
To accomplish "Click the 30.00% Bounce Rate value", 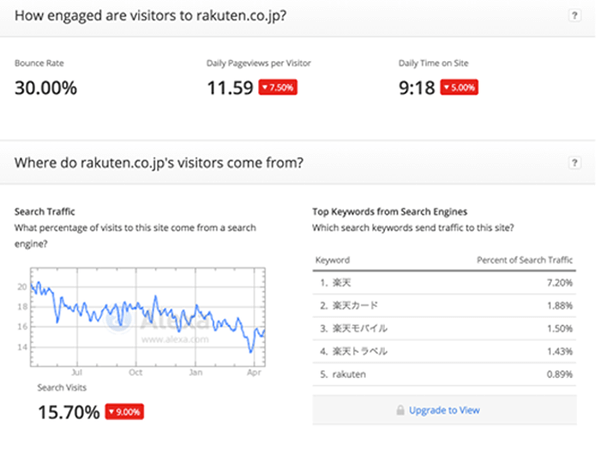I will coord(46,88).
